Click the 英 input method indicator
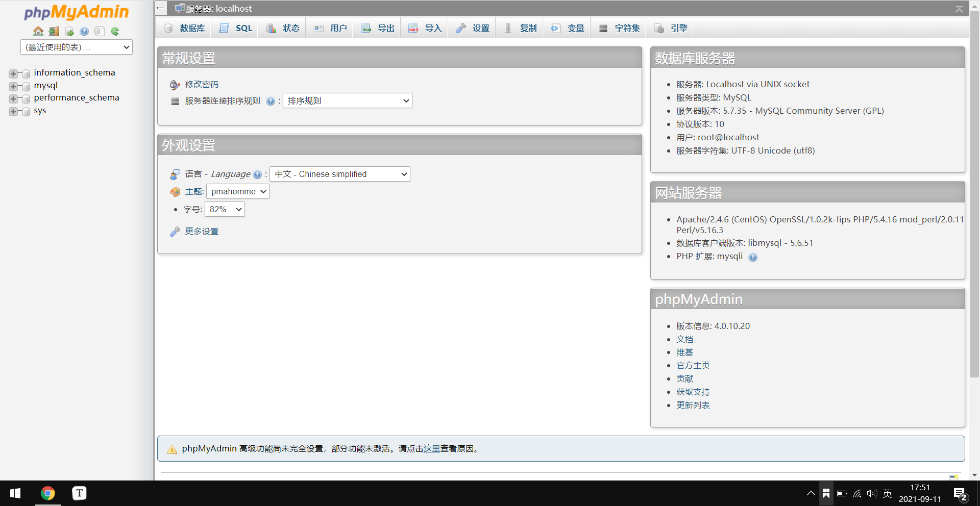Screen dimensions: 980x506 pos(888,493)
